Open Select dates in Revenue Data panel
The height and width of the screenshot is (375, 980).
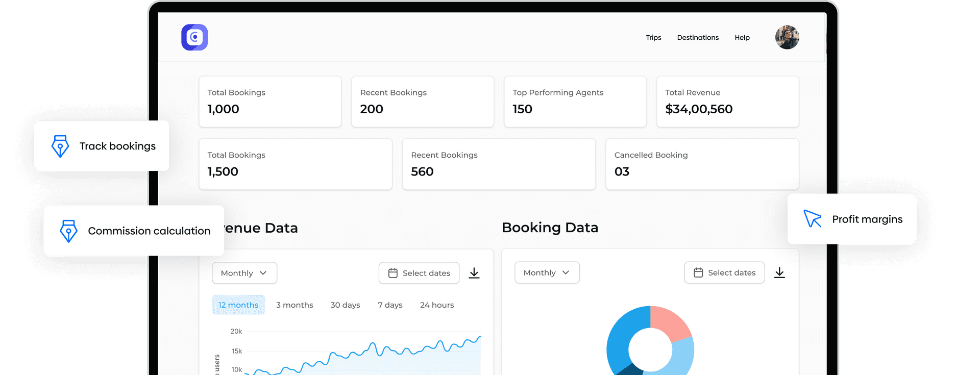[419, 273]
